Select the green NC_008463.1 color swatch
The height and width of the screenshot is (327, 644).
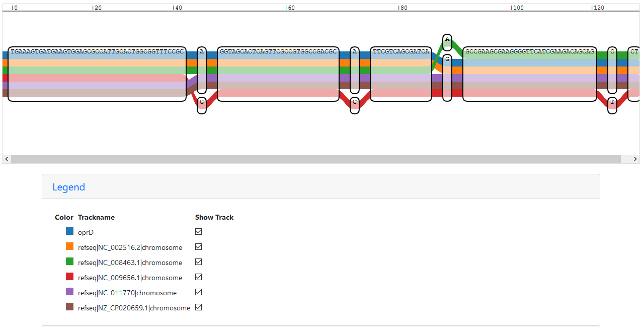tap(70, 262)
